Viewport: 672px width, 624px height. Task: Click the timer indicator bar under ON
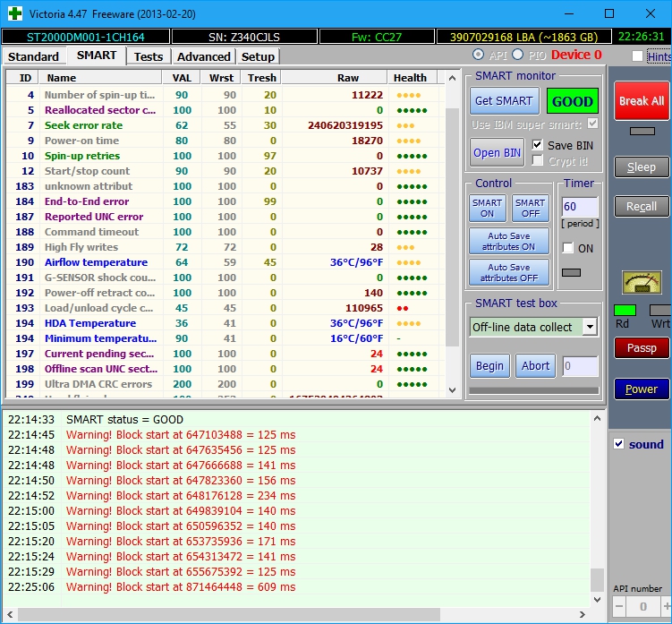tap(571, 272)
